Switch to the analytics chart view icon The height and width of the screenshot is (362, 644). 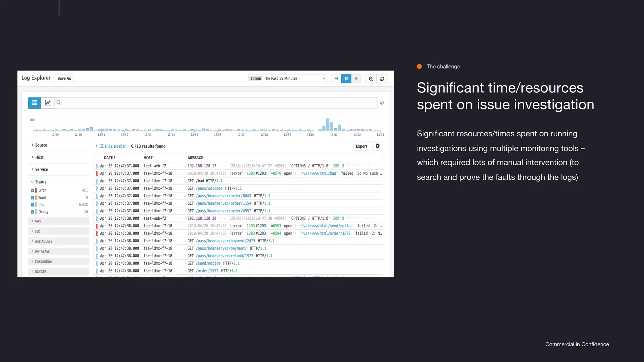click(48, 103)
